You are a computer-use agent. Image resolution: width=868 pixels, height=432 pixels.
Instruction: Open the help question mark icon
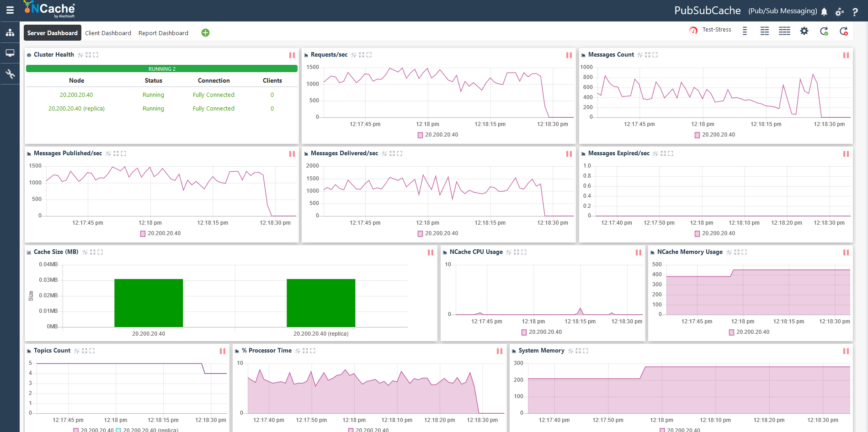pyautogui.click(x=855, y=11)
